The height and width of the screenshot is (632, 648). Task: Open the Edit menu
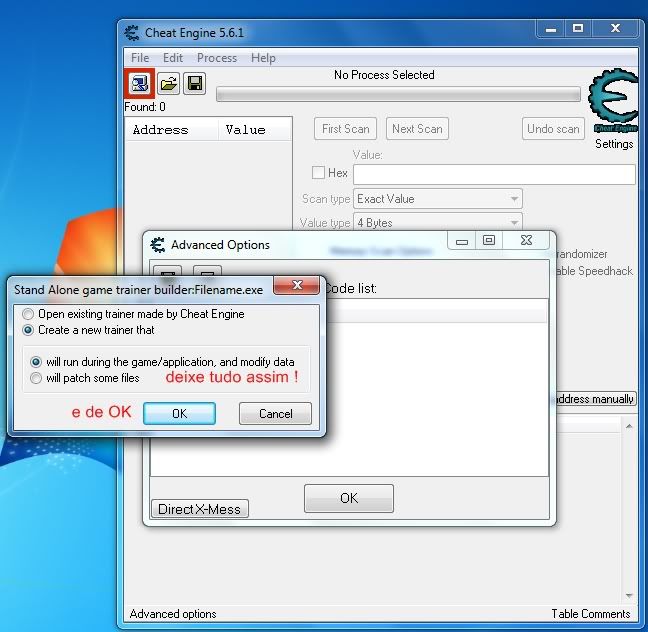173,58
